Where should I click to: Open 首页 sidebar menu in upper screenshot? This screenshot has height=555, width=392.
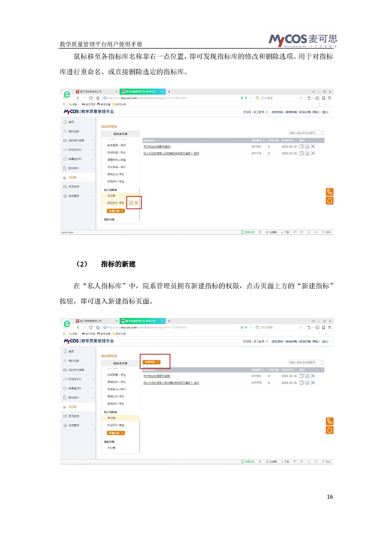[x=78, y=122]
